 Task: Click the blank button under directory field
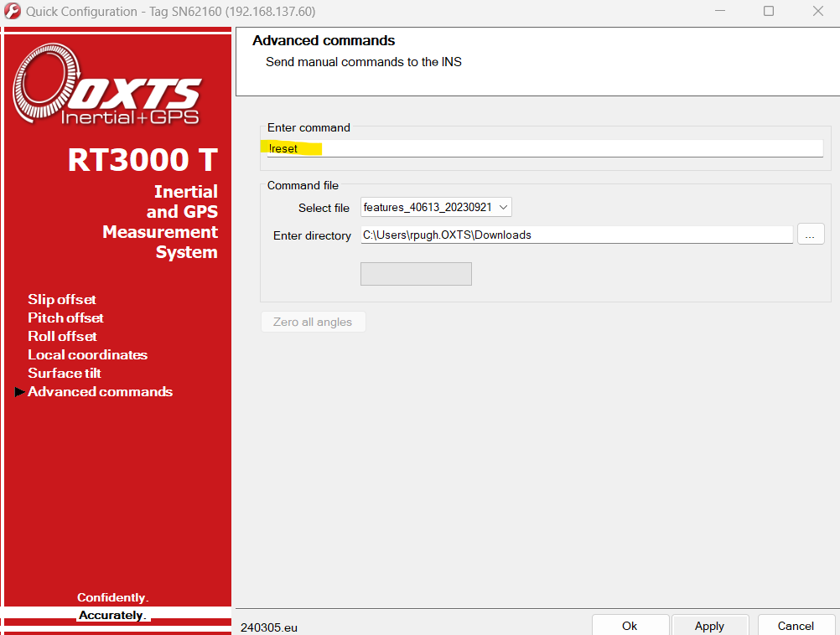(416, 274)
